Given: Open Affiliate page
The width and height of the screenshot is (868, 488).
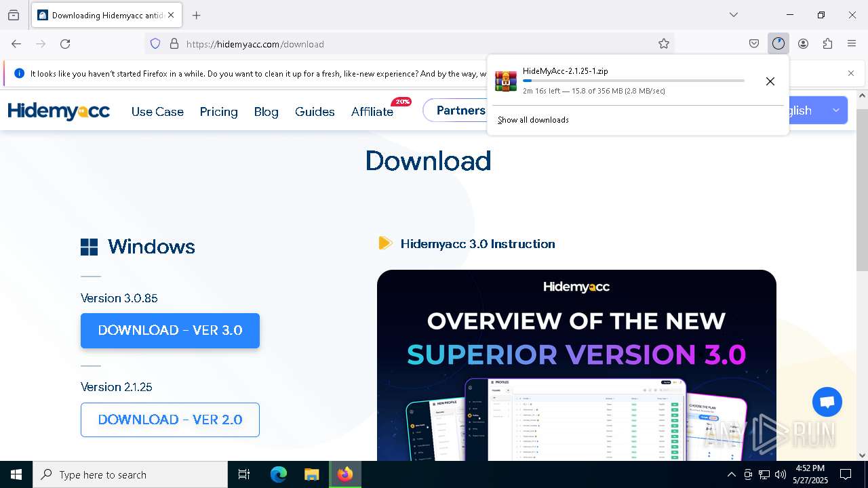Looking at the screenshot, I should pyautogui.click(x=372, y=112).
